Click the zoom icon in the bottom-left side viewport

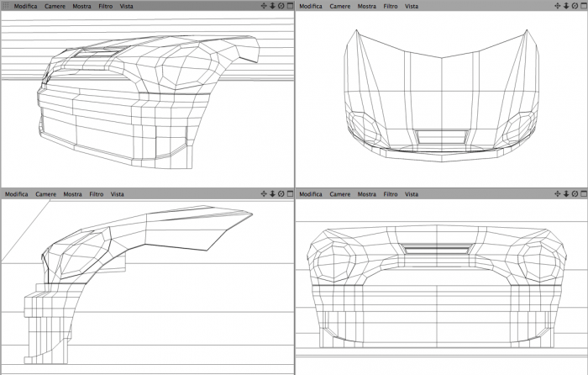click(273, 193)
